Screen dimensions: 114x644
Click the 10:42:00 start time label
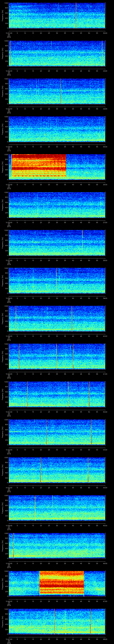9,450
